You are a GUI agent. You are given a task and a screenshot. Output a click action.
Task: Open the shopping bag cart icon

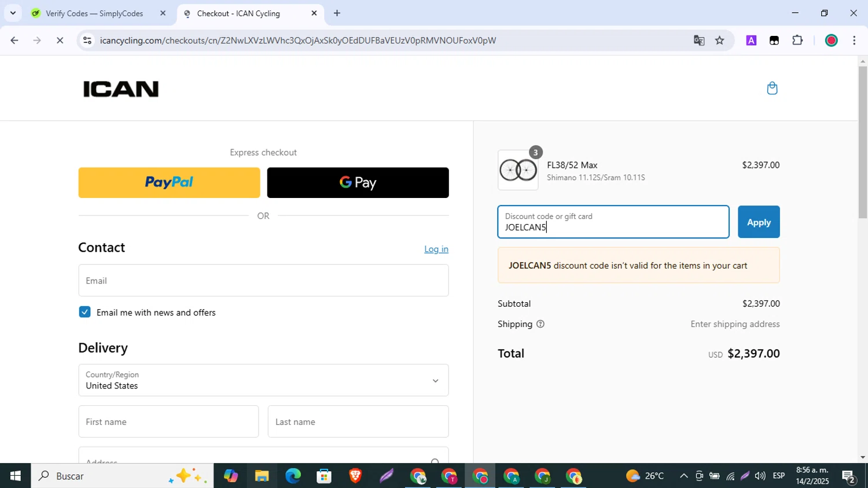pyautogui.click(x=772, y=88)
